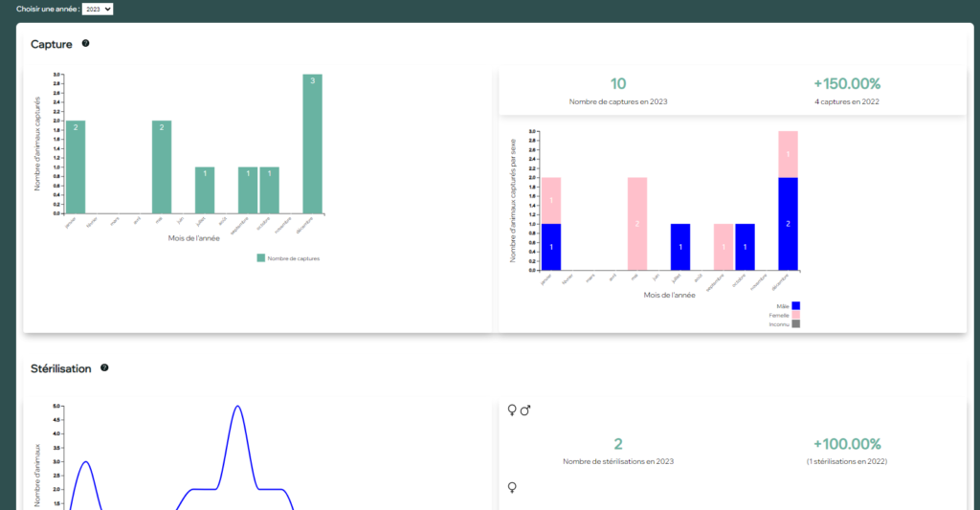Click the pink mai bar labeled 2
This screenshot has height=510, width=980.
[x=637, y=224]
